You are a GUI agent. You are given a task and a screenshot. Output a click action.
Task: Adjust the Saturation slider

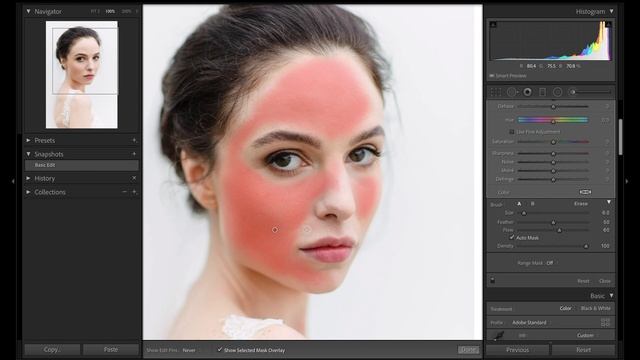tap(553, 142)
